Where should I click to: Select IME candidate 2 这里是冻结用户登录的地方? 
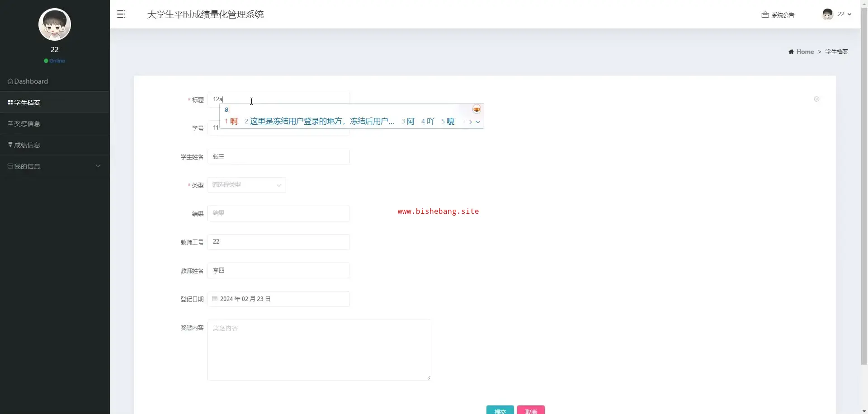coord(320,122)
